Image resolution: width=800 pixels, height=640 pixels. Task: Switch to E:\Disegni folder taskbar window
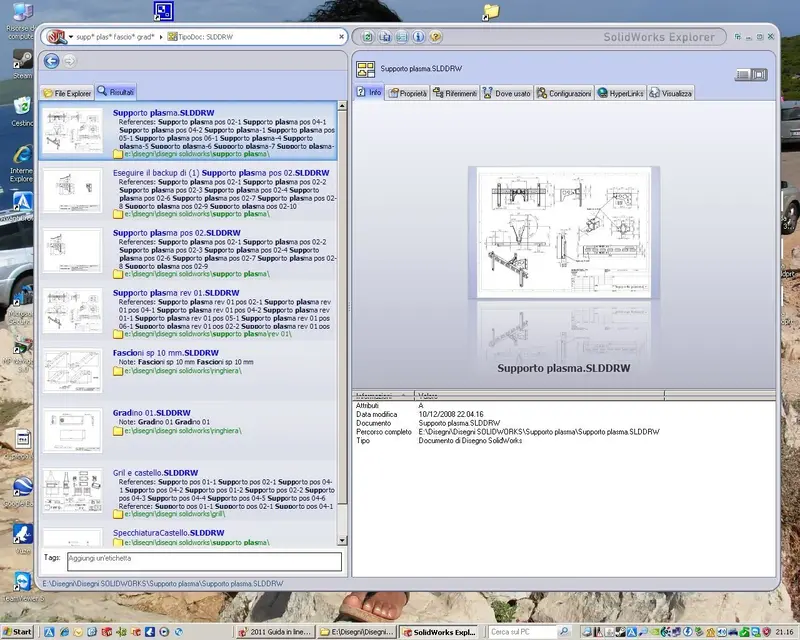pyautogui.click(x=357, y=632)
